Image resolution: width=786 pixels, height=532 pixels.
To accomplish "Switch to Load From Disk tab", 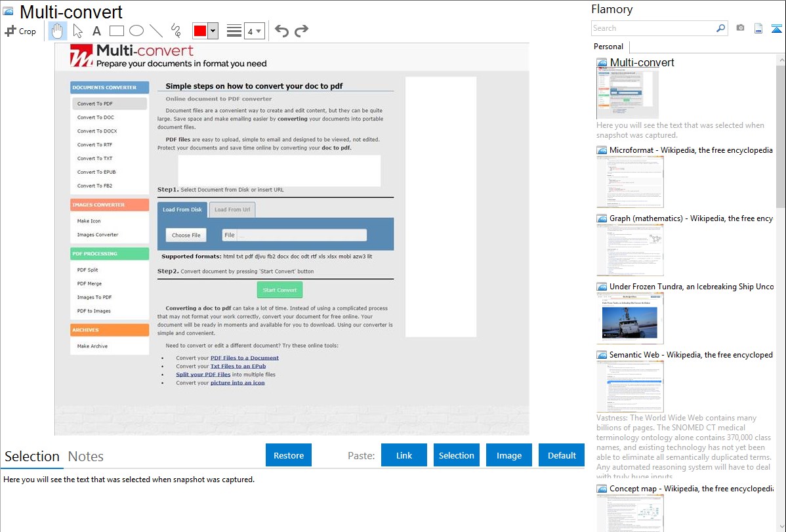I will point(182,210).
